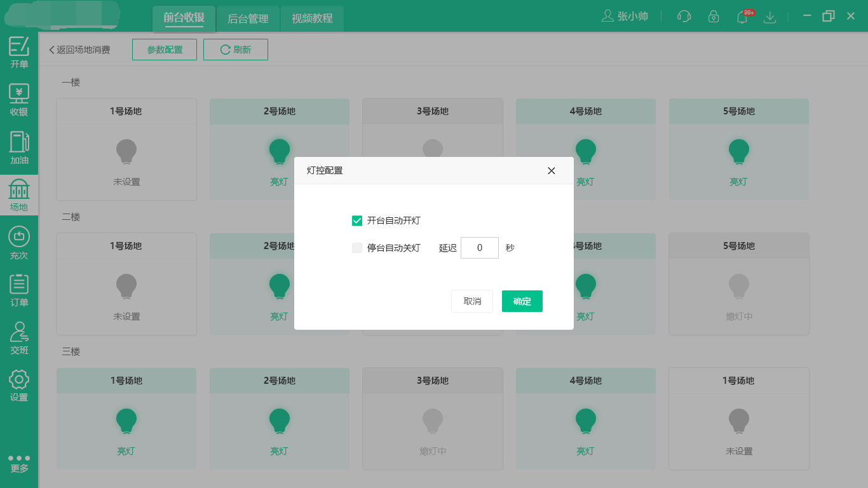Close the 灯控配置 dialog
The width and height of the screenshot is (868, 488).
click(551, 170)
